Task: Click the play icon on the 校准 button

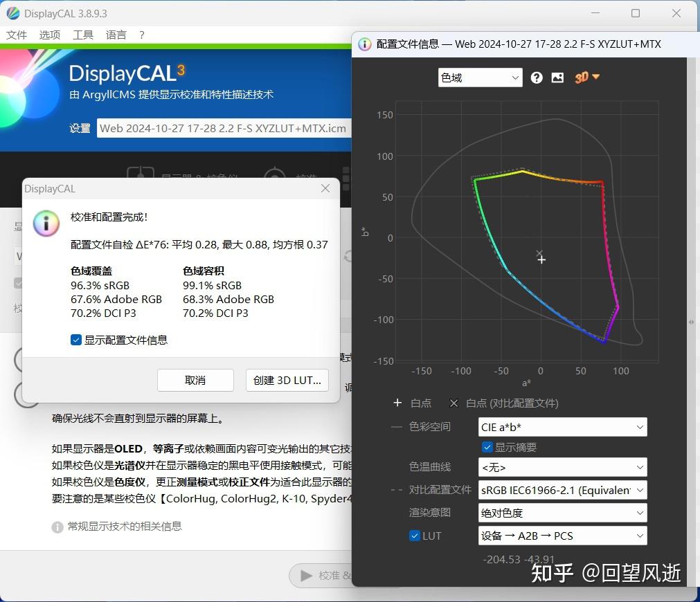Action: coord(306,576)
